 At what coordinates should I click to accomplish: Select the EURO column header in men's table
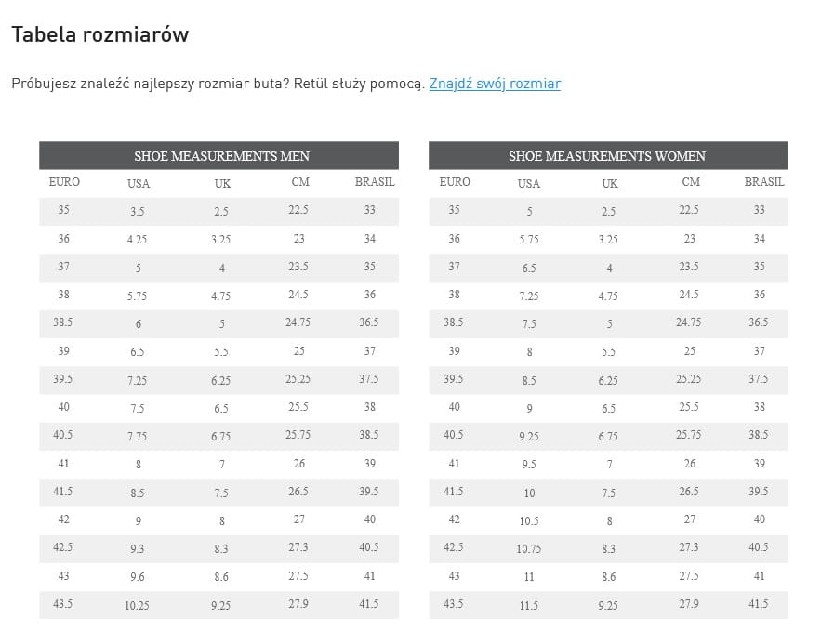click(64, 182)
